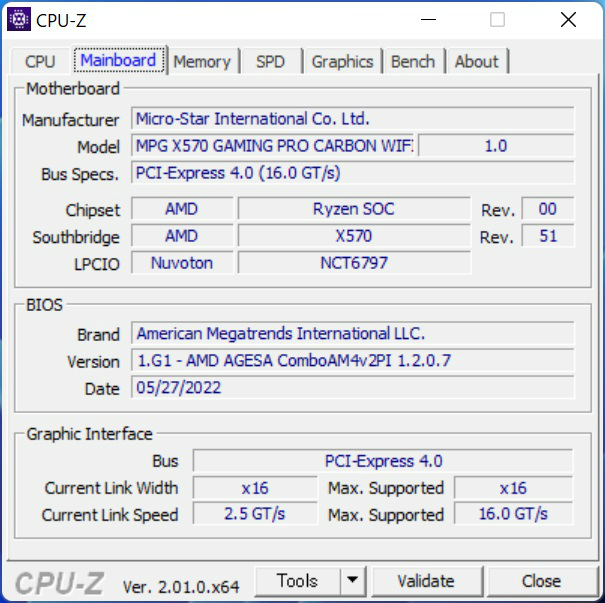Minimize the CPU-Z window

[x=428, y=19]
